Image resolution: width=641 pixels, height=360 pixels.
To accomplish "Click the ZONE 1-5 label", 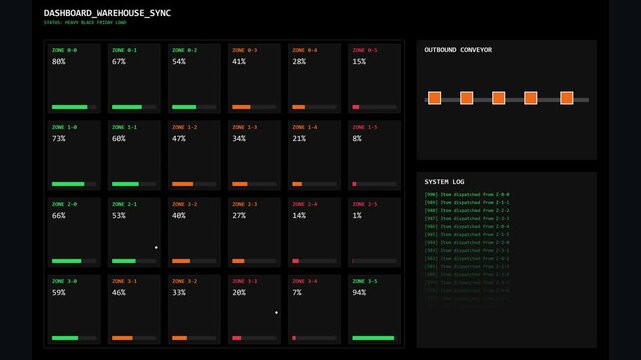I will pyautogui.click(x=365, y=127).
